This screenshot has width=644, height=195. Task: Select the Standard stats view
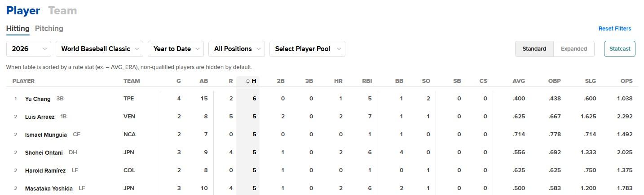(x=534, y=49)
